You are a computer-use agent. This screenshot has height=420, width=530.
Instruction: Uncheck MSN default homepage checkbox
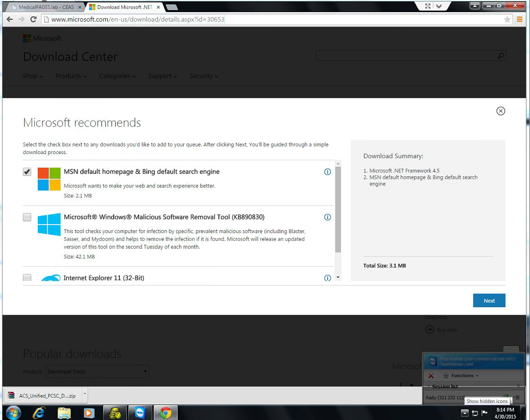pos(27,172)
